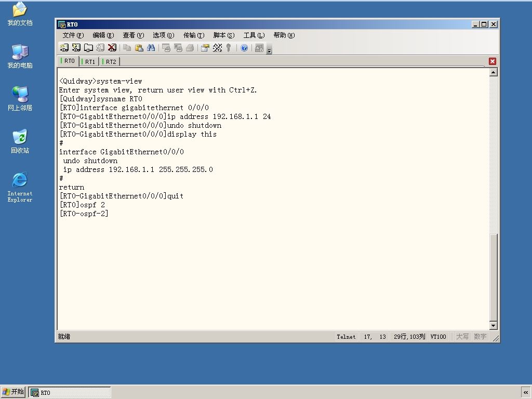Viewport: 532px width, 399px height.
Task: Click the blue Help question mark icon
Action: pos(244,48)
